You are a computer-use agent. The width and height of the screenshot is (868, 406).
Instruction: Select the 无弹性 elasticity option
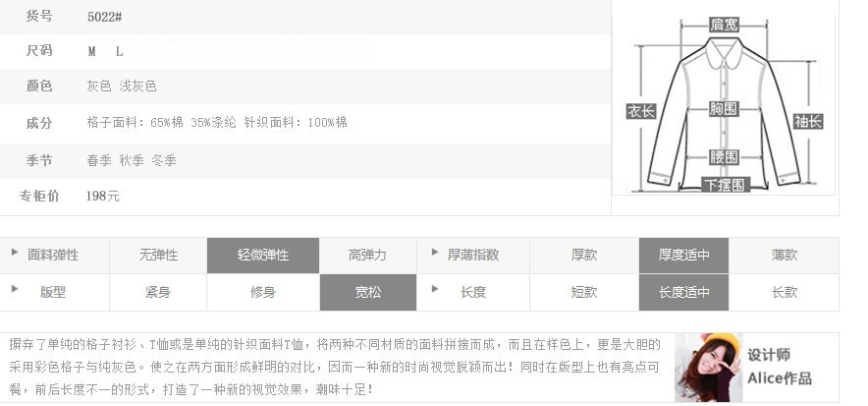pos(158,255)
